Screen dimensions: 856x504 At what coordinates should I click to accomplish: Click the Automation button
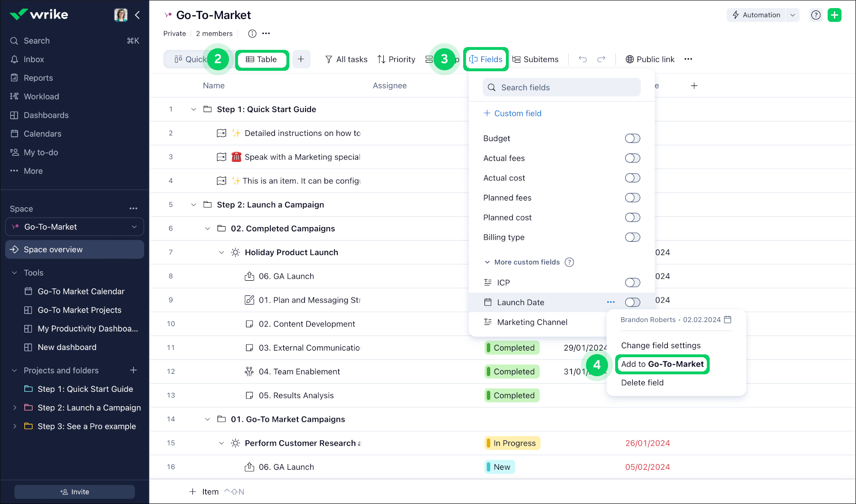click(x=756, y=15)
